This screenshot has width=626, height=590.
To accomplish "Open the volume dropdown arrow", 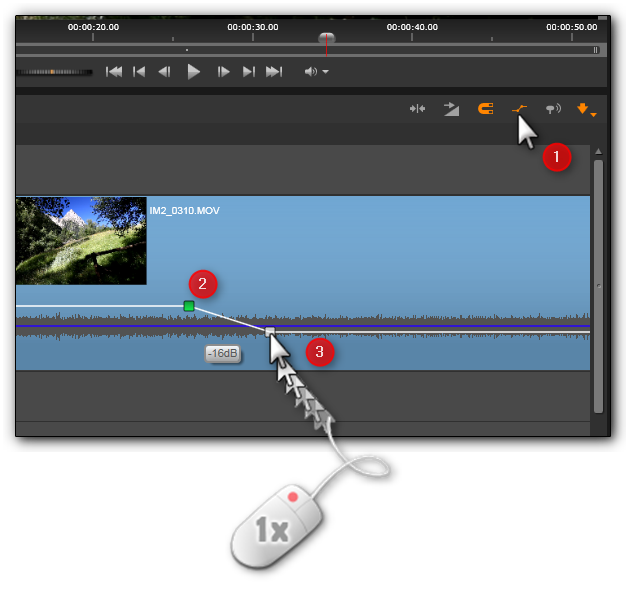I will point(325,72).
